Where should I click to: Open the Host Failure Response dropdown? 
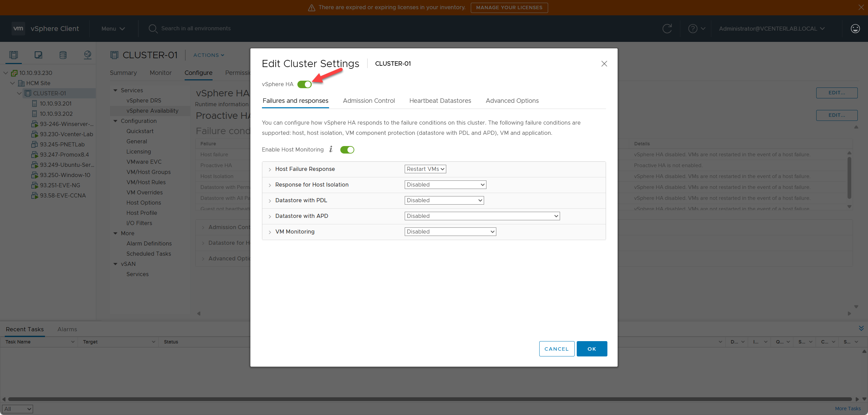425,169
